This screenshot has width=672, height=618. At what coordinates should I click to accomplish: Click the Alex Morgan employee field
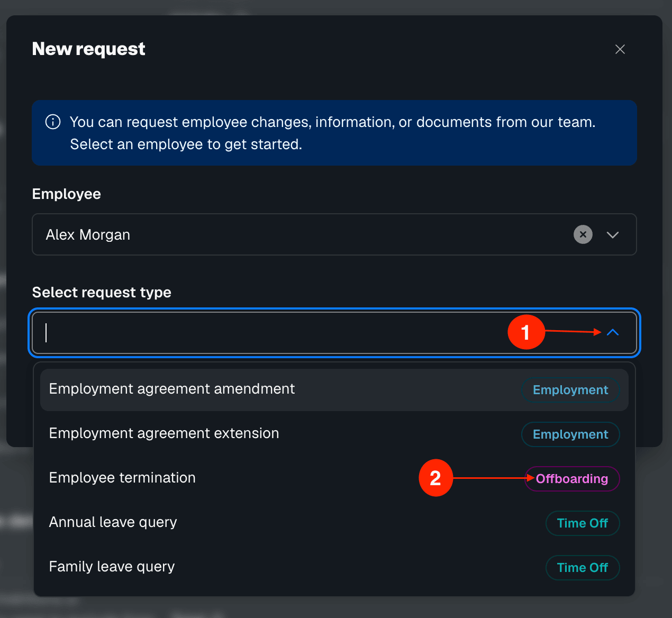click(x=334, y=234)
